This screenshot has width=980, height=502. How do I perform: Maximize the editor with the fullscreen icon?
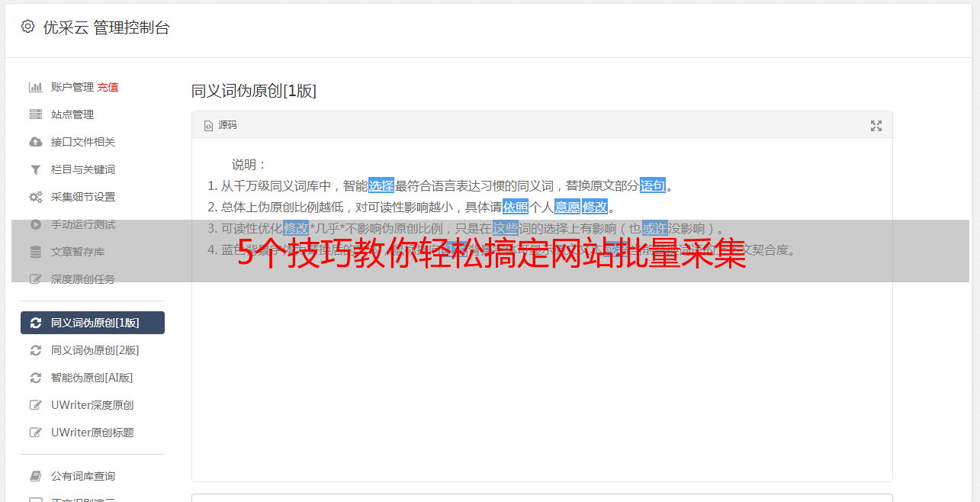pyautogui.click(x=876, y=126)
